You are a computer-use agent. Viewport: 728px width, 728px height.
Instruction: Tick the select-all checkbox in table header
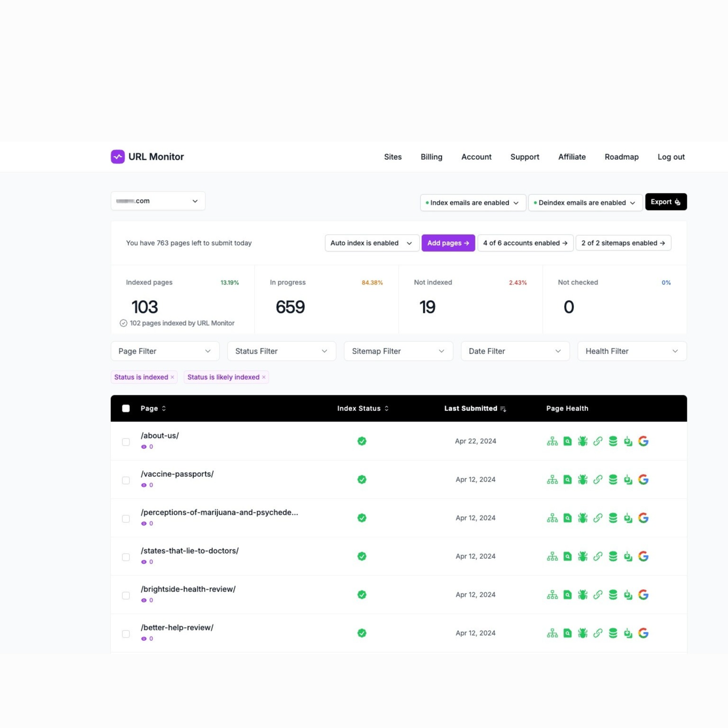[126, 409]
